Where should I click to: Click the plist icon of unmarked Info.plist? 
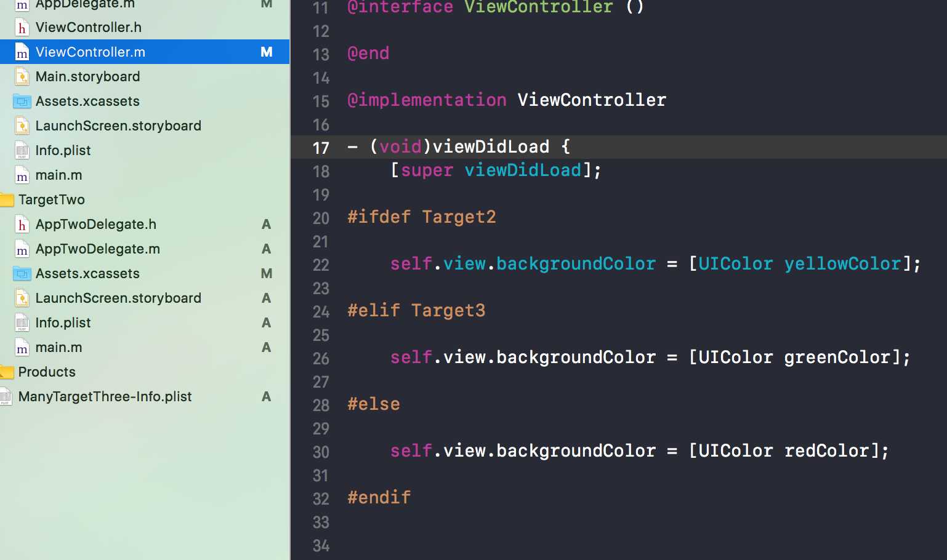coord(22,151)
